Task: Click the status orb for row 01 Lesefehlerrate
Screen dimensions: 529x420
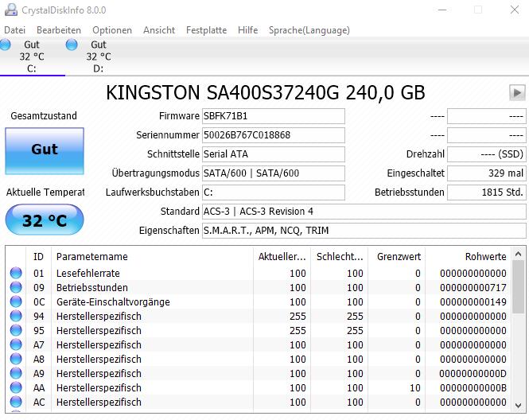Action: (16, 273)
